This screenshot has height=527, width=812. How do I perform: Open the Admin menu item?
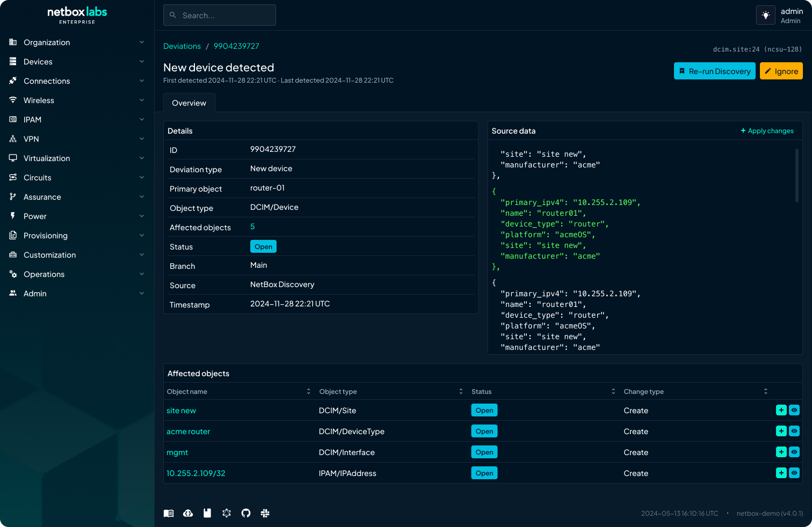tap(77, 294)
